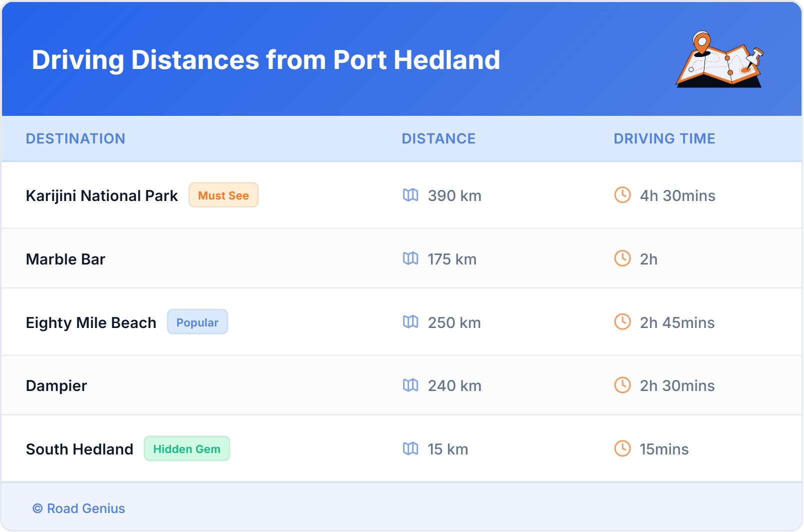Click the clock icon beside 4h 30mins
Viewport: 804px width, 532px height.
pyautogui.click(x=622, y=195)
